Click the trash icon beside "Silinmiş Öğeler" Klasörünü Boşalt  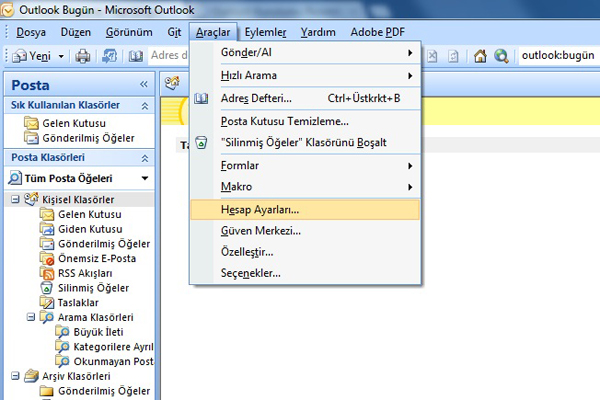(x=201, y=142)
